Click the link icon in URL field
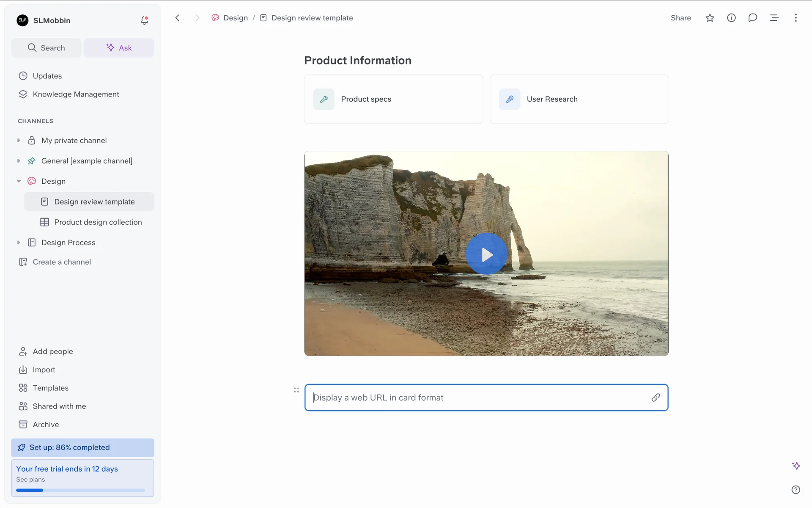 (656, 398)
